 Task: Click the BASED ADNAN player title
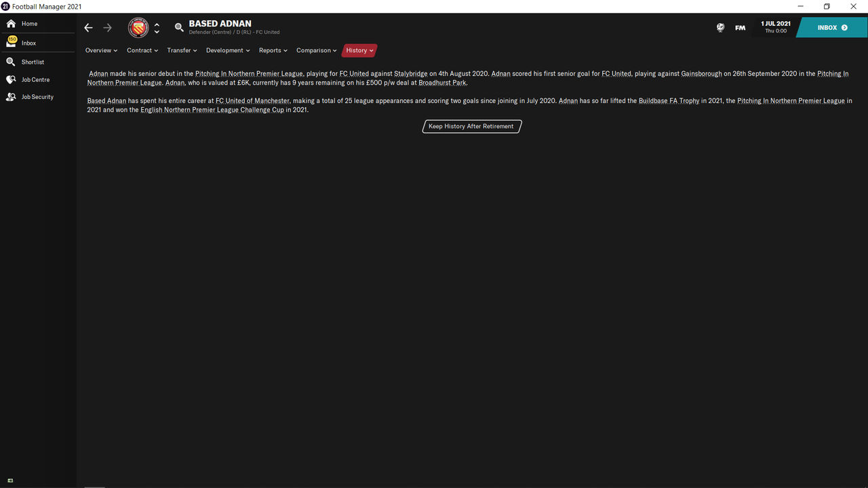click(220, 24)
